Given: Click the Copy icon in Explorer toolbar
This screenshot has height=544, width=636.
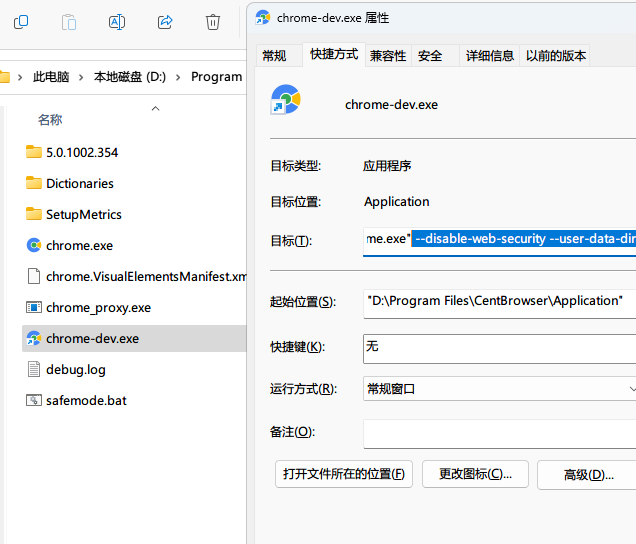Looking at the screenshot, I should [21, 22].
